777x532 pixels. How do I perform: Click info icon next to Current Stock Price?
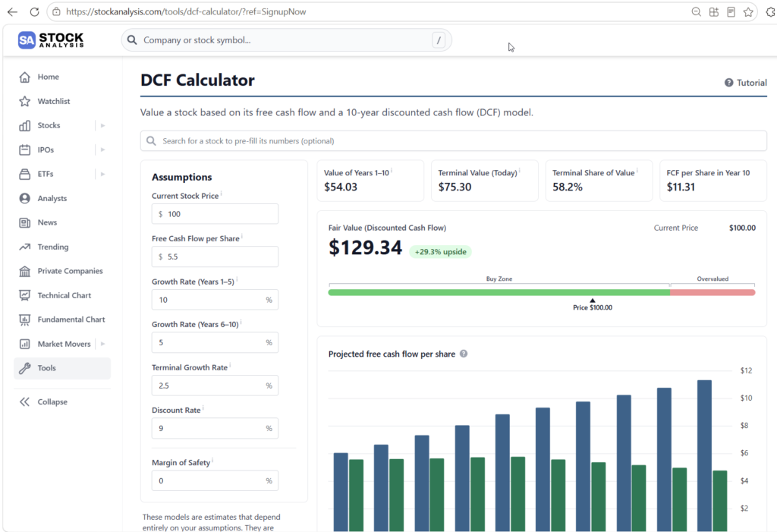point(221,194)
